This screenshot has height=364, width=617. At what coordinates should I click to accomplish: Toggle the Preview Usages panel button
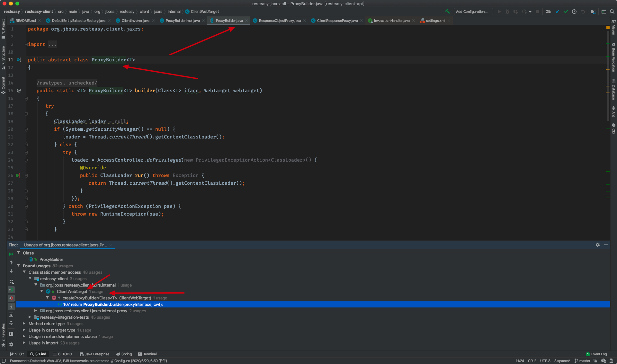[11, 334]
